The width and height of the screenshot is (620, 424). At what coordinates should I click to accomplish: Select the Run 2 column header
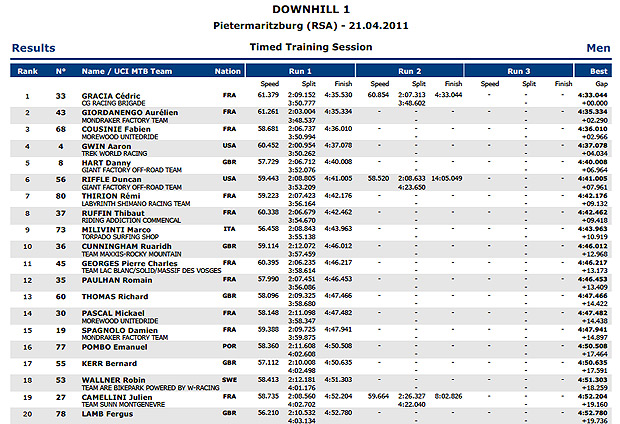411,71
